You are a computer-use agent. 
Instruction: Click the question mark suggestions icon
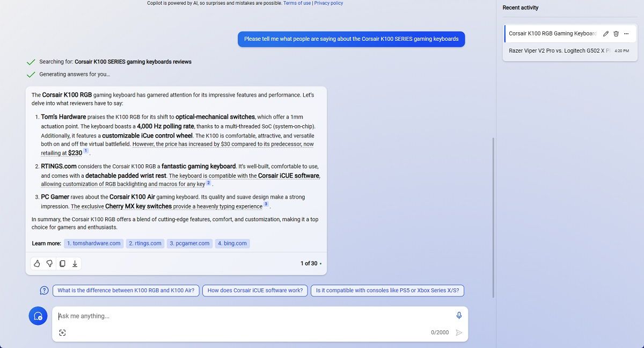tap(43, 291)
